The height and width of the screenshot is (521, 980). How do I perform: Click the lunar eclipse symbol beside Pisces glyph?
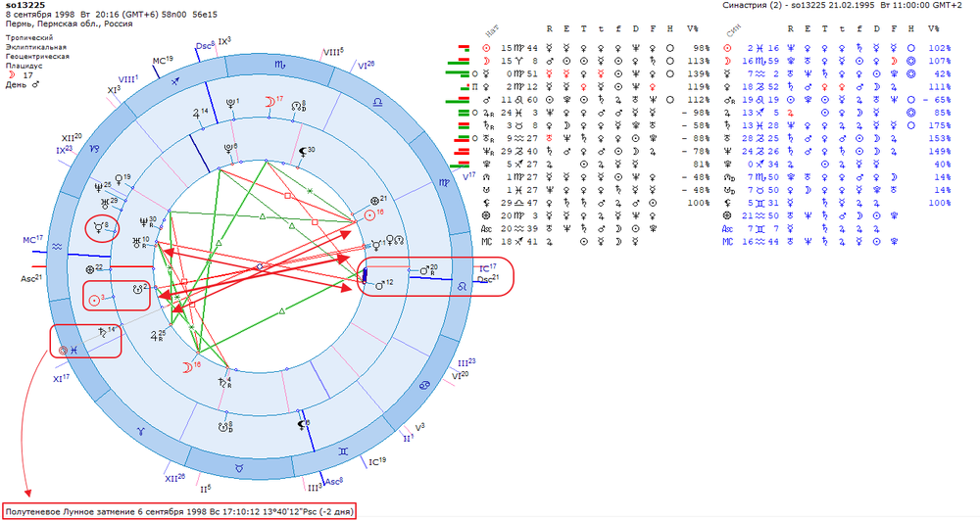click(63, 351)
